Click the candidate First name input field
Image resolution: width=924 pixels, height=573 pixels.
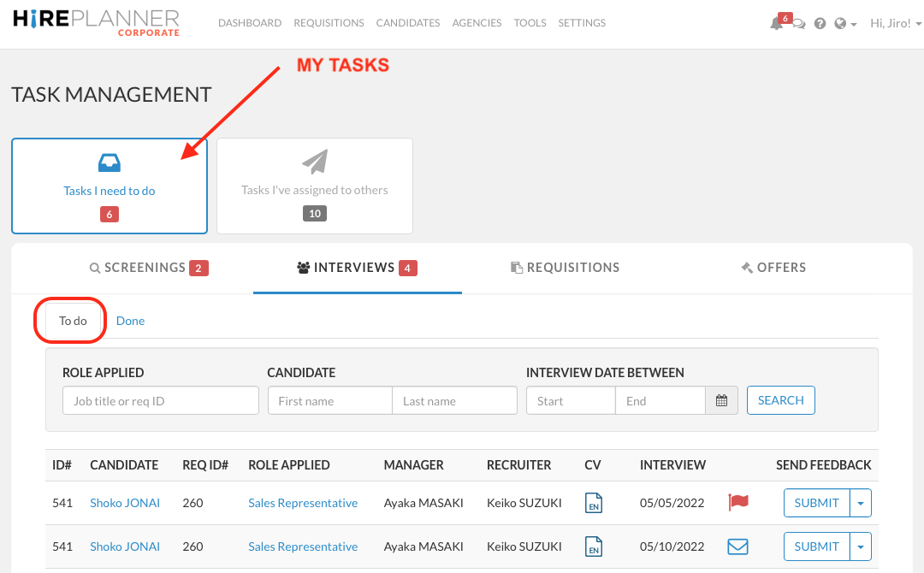[x=329, y=399]
